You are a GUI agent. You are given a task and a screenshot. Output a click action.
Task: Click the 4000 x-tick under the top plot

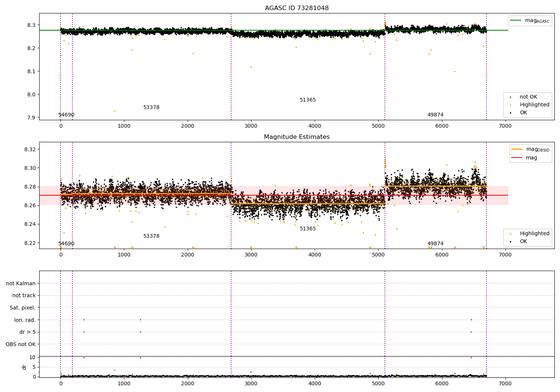pyautogui.click(x=315, y=126)
